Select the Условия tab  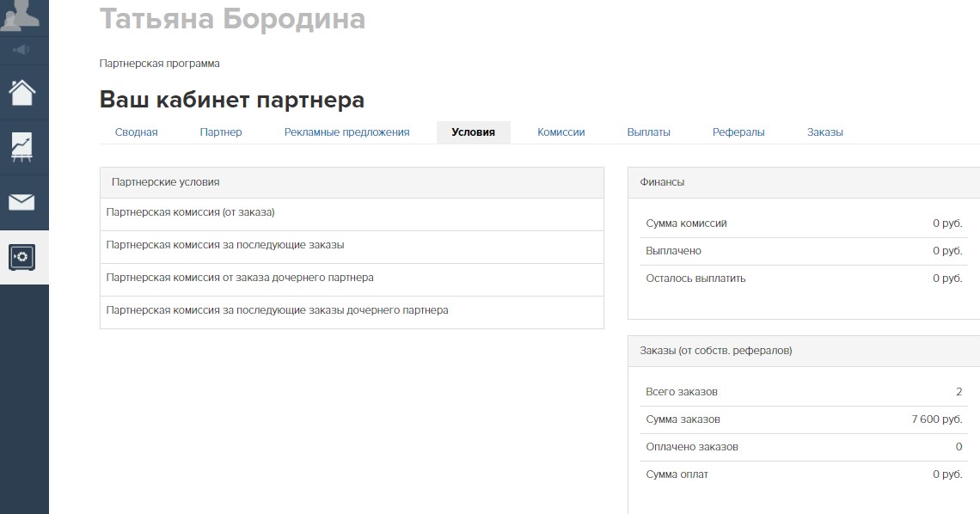coord(473,132)
